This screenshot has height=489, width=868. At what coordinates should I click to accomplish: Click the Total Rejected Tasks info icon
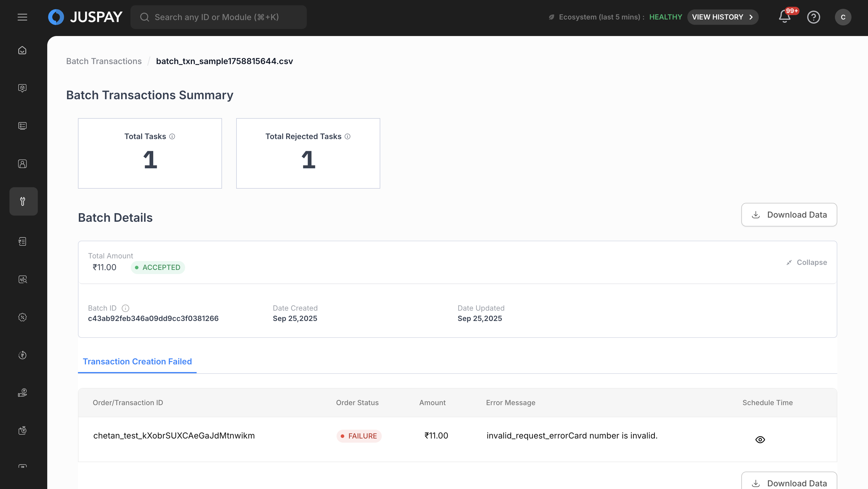[x=347, y=136]
